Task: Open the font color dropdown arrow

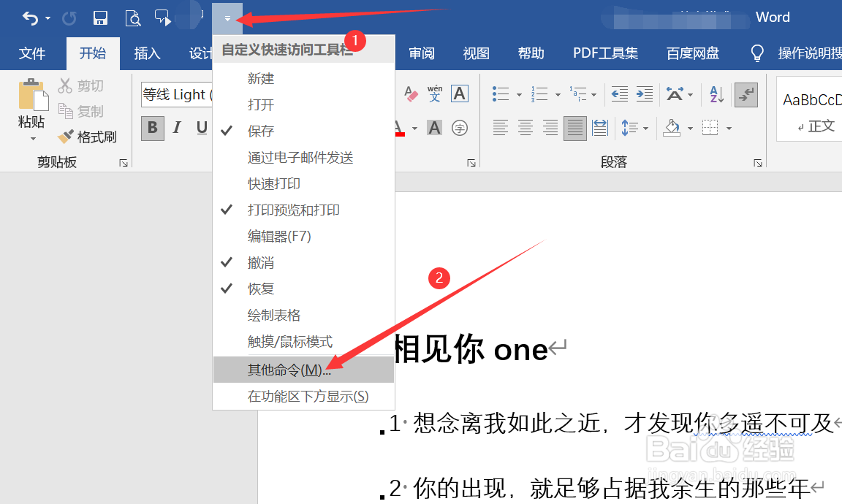Action: pyautogui.click(x=414, y=129)
